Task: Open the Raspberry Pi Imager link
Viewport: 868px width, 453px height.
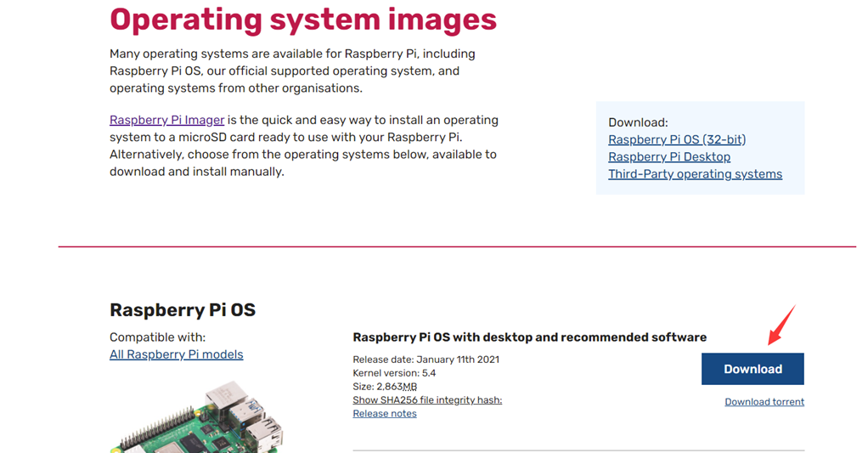Action: click(166, 120)
